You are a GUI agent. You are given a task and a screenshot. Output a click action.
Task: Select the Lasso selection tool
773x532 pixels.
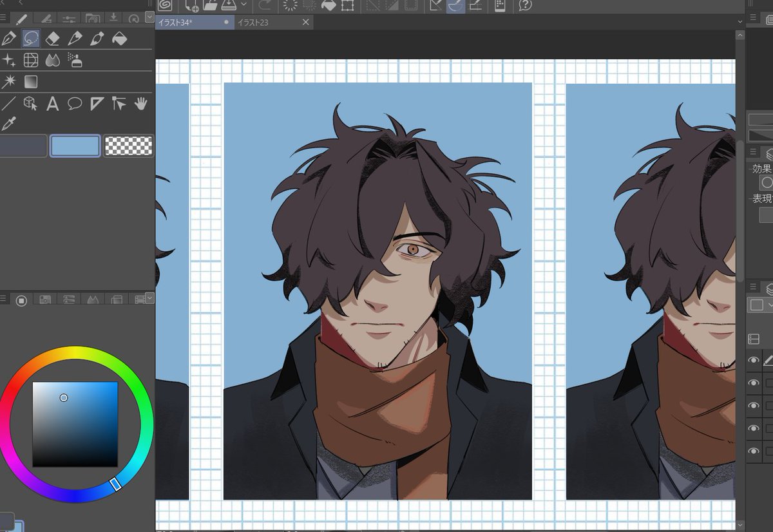point(30,39)
